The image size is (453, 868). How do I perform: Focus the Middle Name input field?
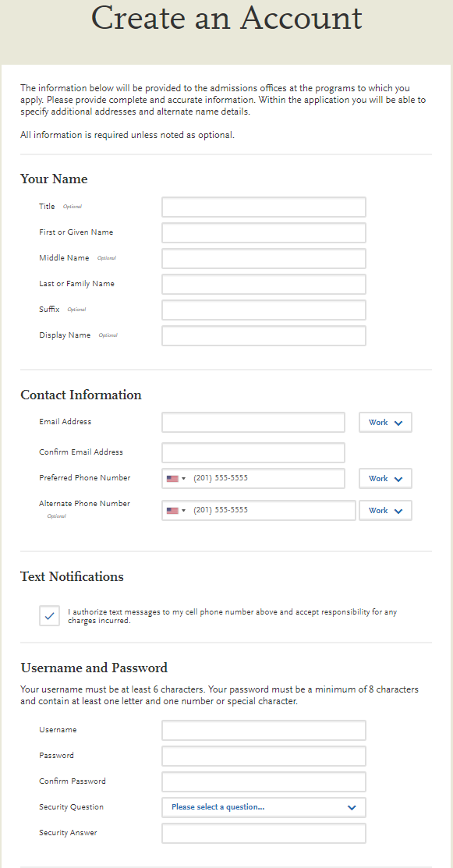click(x=264, y=258)
